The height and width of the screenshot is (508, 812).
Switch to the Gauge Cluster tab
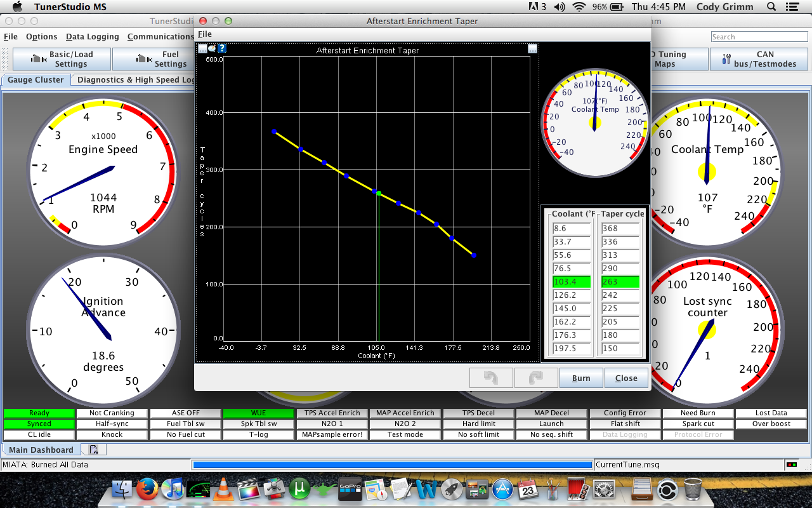coord(36,80)
